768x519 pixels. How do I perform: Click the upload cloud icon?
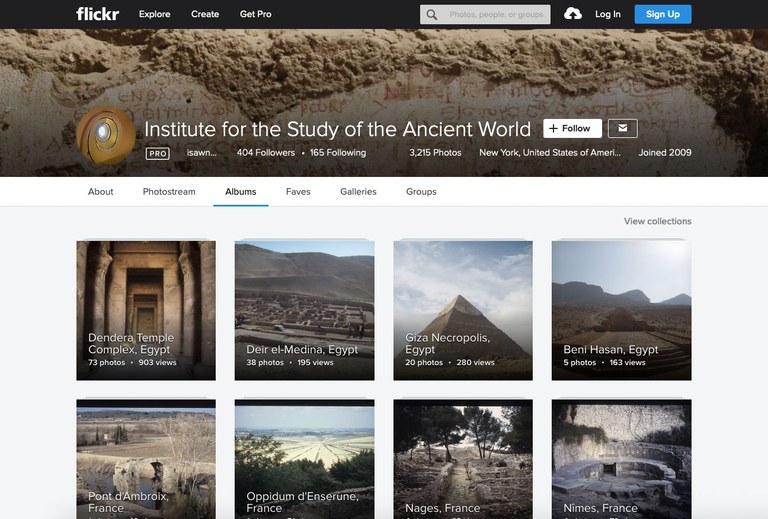[x=573, y=14]
